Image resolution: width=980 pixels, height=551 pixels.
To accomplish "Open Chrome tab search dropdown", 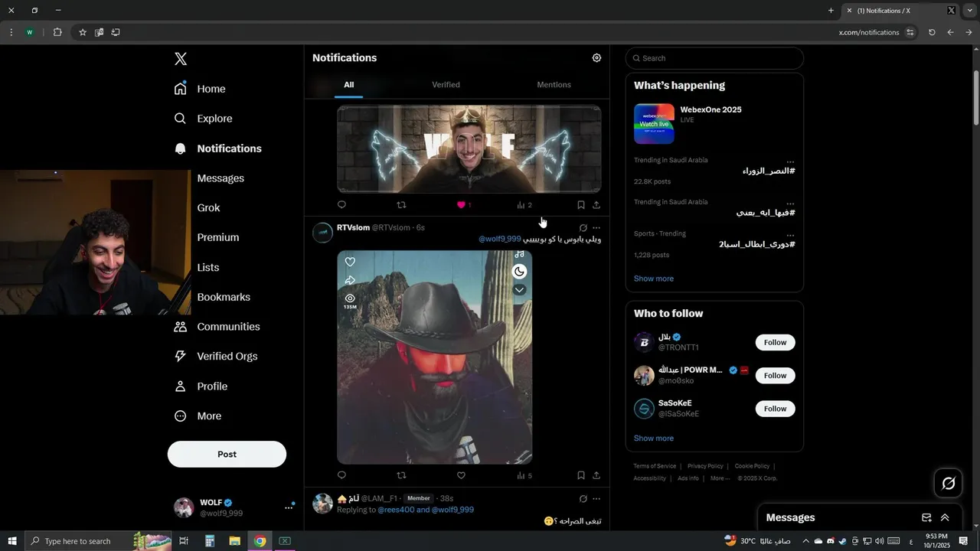I will tap(969, 11).
